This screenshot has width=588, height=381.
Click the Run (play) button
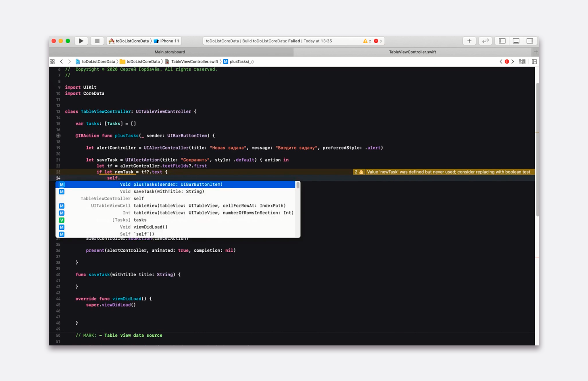click(x=81, y=41)
